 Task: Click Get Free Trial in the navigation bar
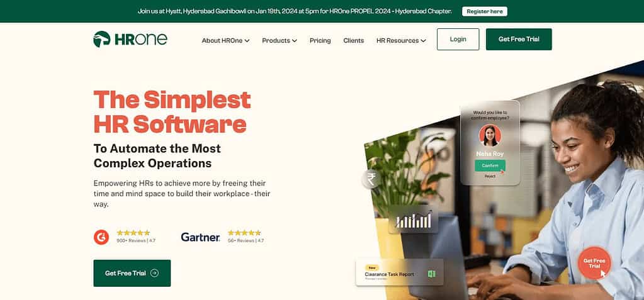519,40
